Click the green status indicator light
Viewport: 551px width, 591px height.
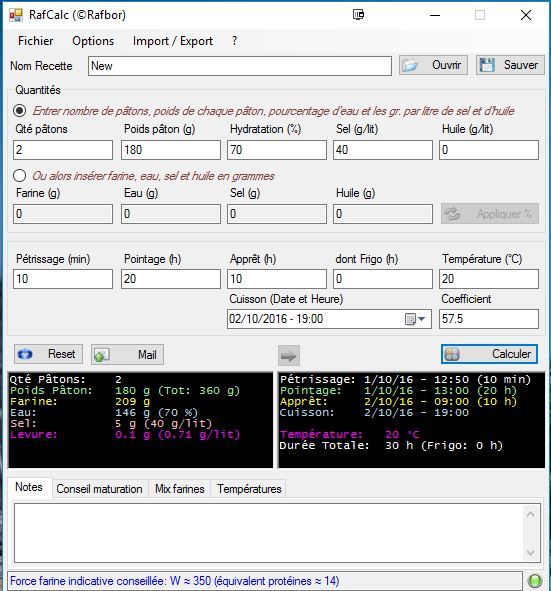534,580
